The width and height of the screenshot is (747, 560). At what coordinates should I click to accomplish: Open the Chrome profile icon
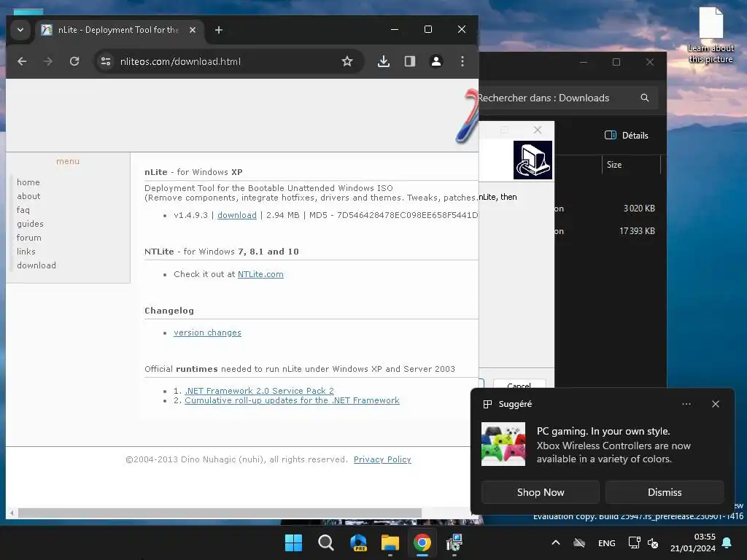(436, 61)
